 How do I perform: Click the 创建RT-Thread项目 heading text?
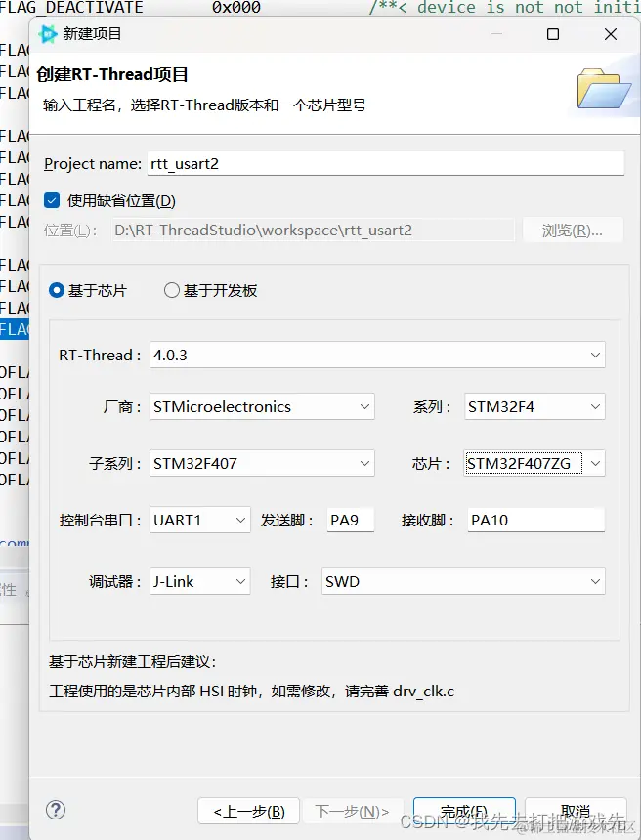(112, 74)
